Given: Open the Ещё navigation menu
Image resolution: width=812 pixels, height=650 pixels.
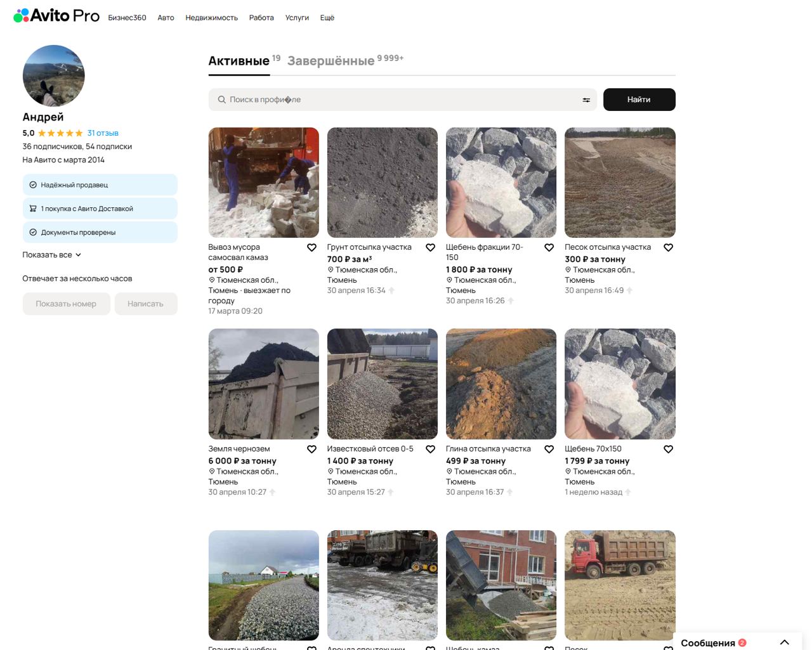Looking at the screenshot, I should point(327,18).
